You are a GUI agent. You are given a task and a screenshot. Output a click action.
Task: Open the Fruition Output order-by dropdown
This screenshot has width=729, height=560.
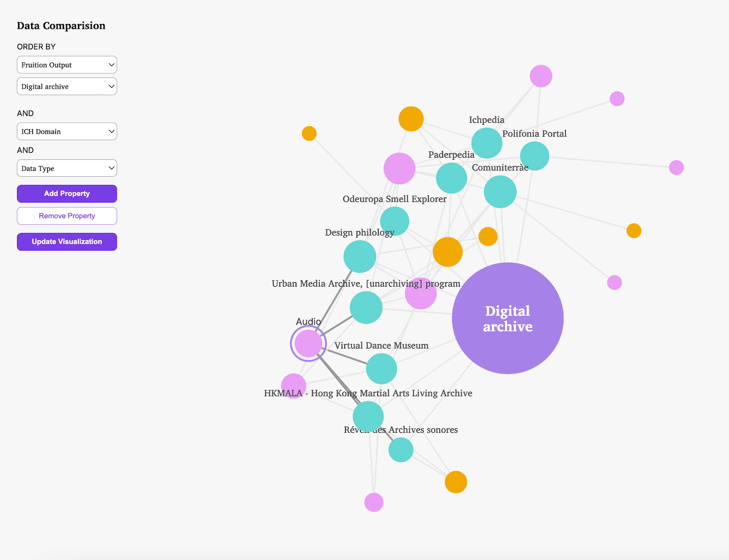point(67,65)
